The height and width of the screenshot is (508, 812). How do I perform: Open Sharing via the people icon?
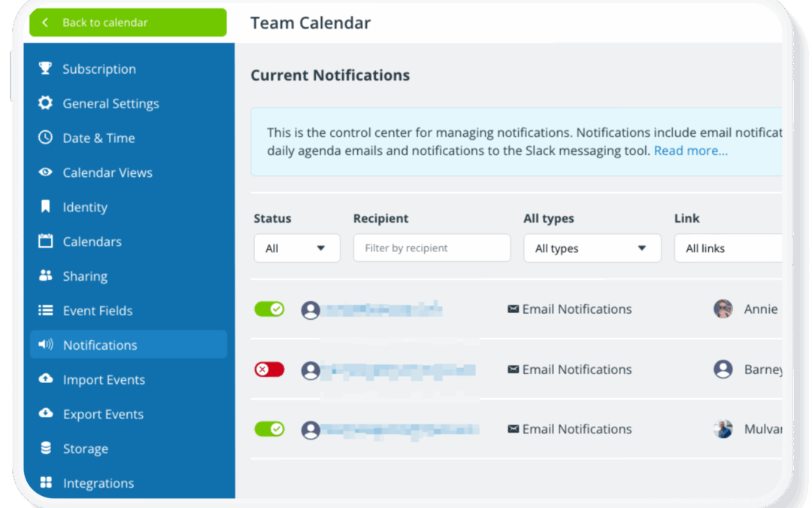click(44, 276)
